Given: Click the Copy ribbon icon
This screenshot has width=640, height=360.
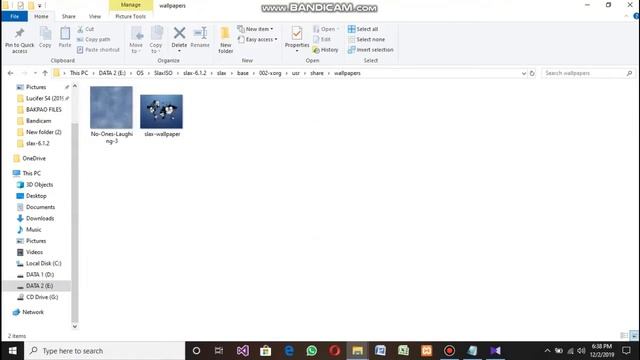Looking at the screenshot, I should point(45,38).
